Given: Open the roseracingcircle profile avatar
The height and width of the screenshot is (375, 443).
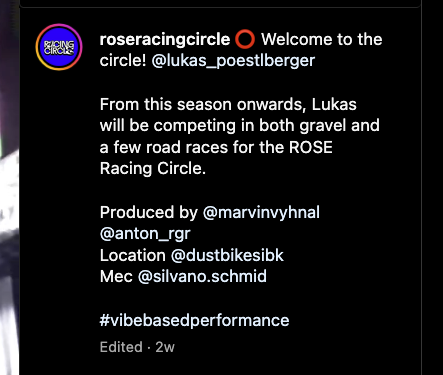Looking at the screenshot, I should [59, 47].
